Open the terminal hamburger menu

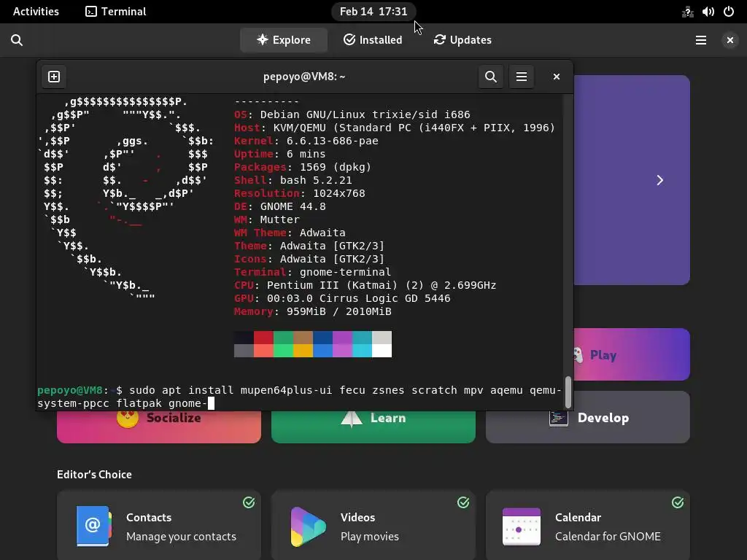[x=522, y=77]
